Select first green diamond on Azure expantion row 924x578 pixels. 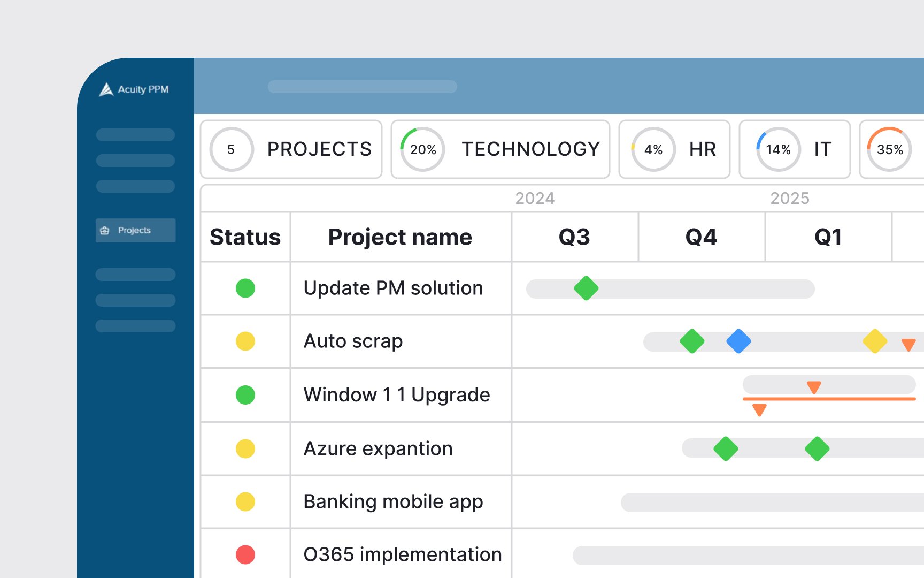pyautogui.click(x=726, y=448)
